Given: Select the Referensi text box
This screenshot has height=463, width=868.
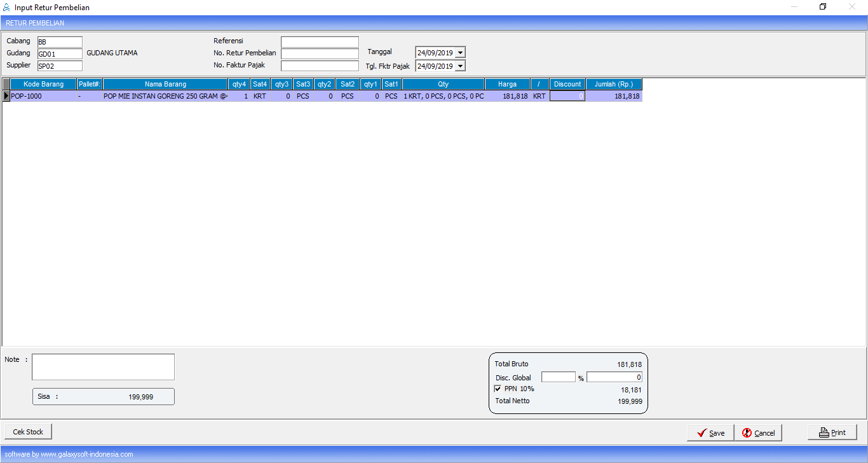Looking at the screenshot, I should point(320,42).
